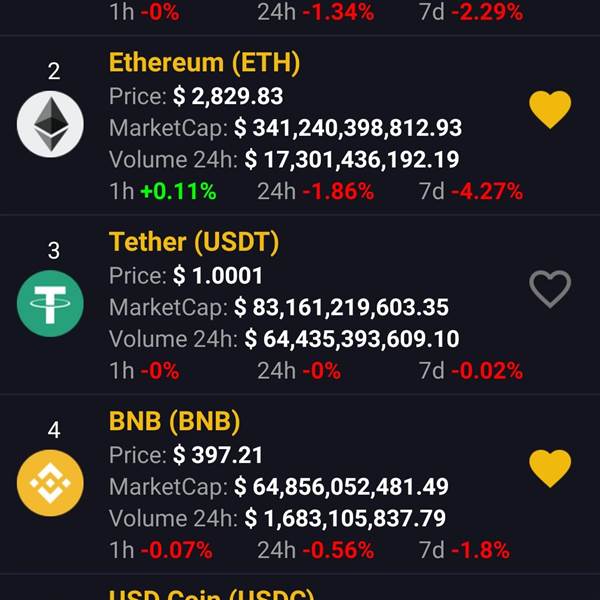This screenshot has width=600, height=600.
Task: Remove BNB from favorites via heart
Action: point(550,468)
